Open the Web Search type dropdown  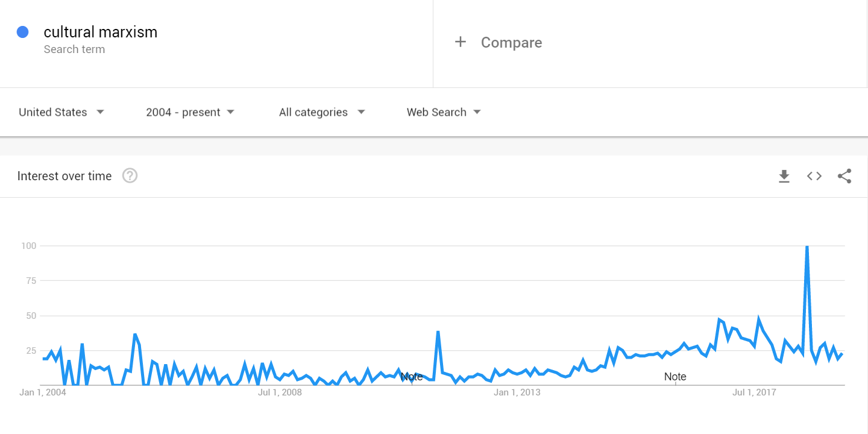tap(444, 112)
